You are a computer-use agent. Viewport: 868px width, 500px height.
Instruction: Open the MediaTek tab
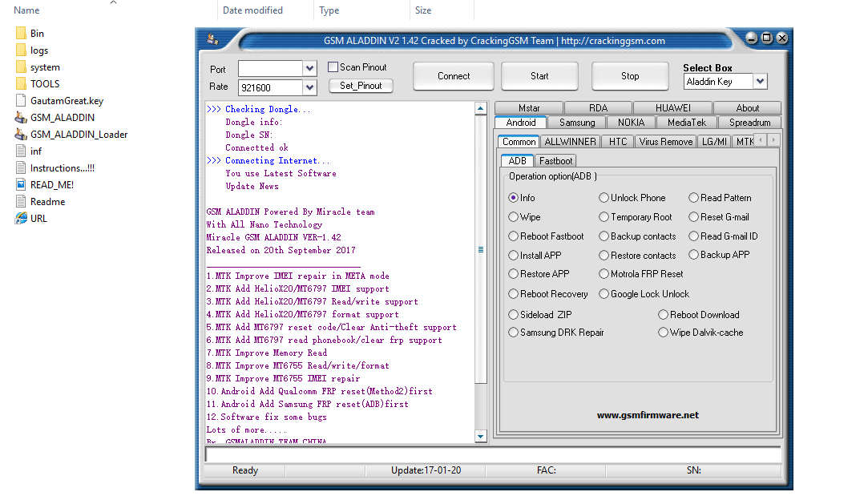(686, 123)
